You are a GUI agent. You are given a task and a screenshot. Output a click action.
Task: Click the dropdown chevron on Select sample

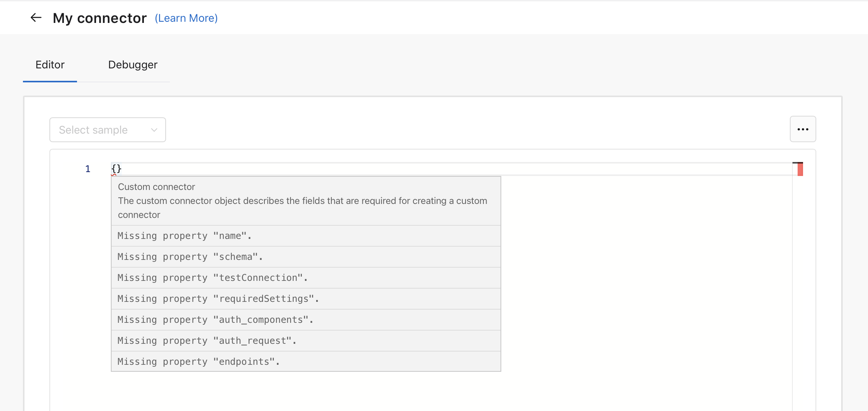pyautogui.click(x=154, y=130)
